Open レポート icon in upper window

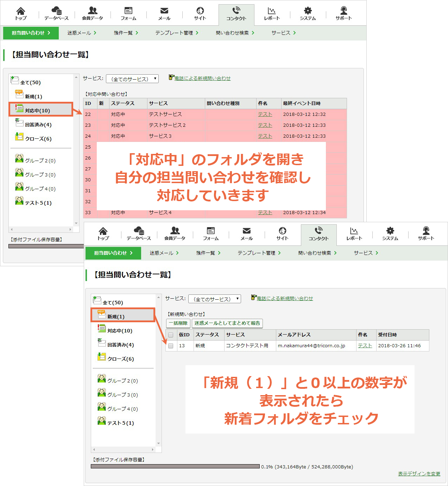272,14
